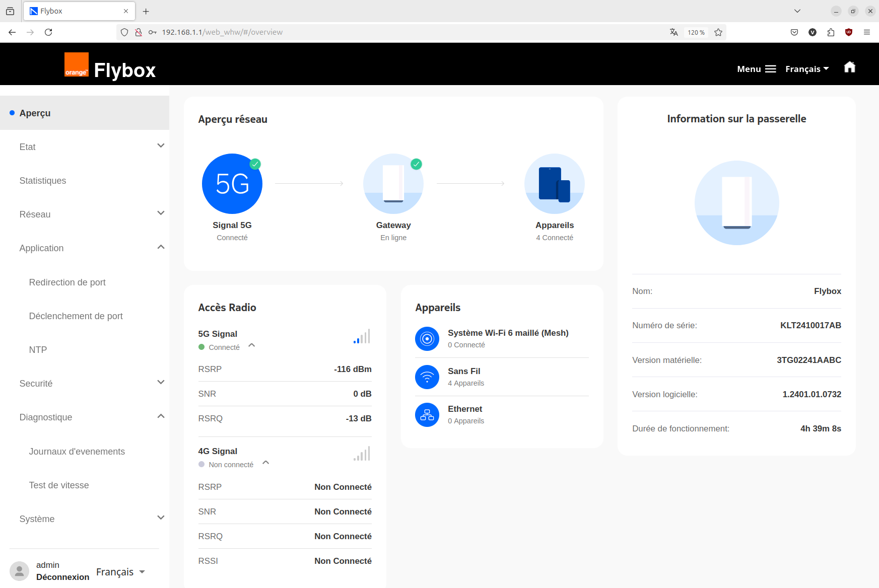Click the Gateway device icon
Image resolution: width=879 pixels, height=588 pixels.
click(x=393, y=184)
